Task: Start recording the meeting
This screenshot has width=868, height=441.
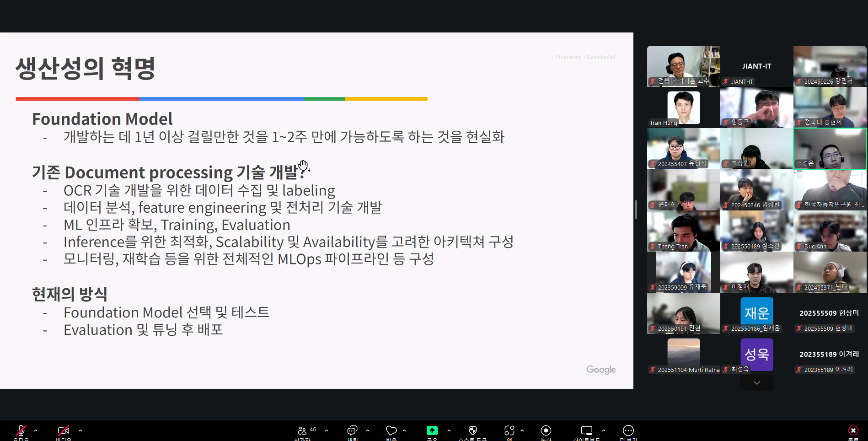Action: pos(546,430)
